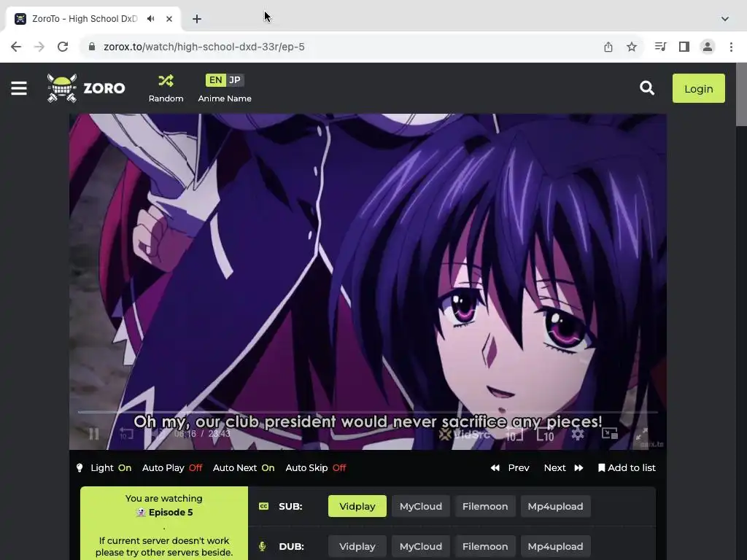Enter fullscreen video mode
Image resolution: width=747 pixels, height=560 pixels.
(642, 434)
